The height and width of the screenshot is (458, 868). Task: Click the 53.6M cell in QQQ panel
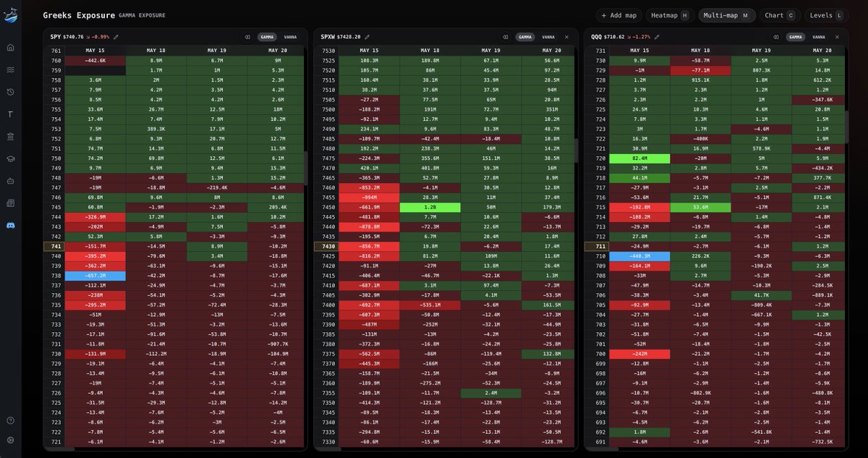coord(700,207)
